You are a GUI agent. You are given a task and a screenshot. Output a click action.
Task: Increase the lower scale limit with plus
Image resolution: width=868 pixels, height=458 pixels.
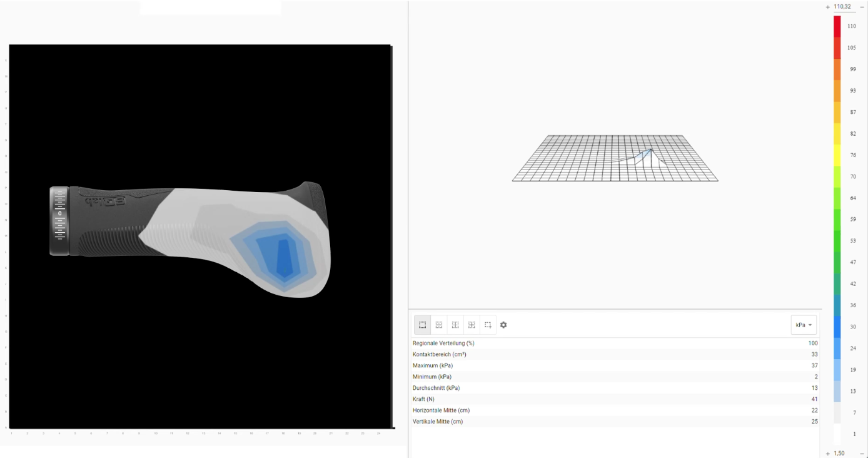click(x=828, y=453)
